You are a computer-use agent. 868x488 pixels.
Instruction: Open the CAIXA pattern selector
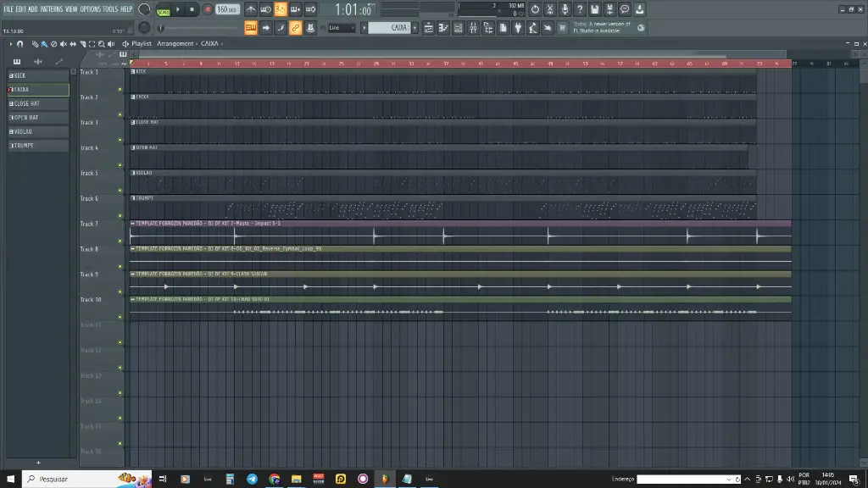[390, 28]
